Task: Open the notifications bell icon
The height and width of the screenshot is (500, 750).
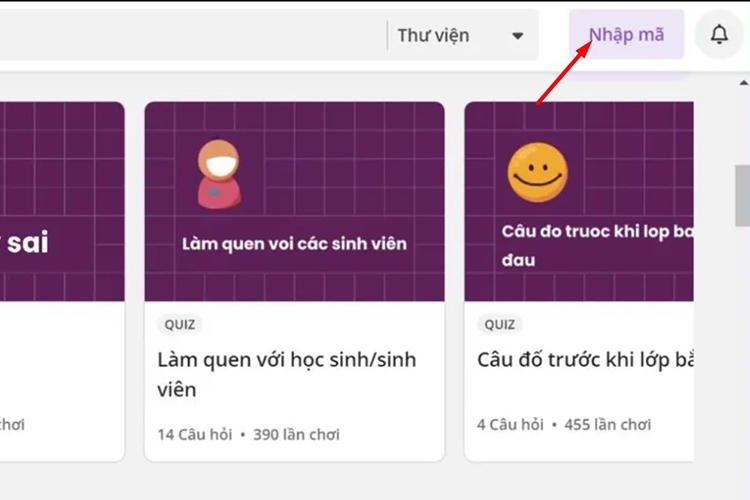Action: click(719, 34)
